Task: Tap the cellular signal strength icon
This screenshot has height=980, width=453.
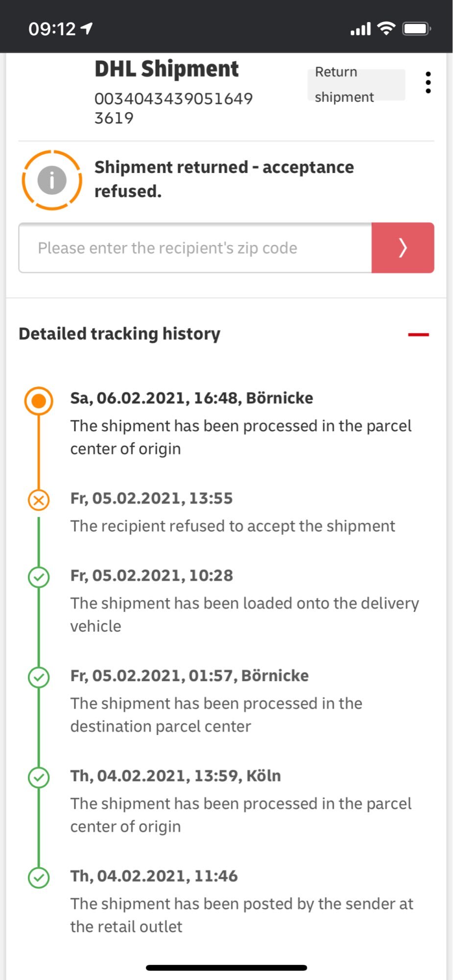Action: [x=360, y=29]
